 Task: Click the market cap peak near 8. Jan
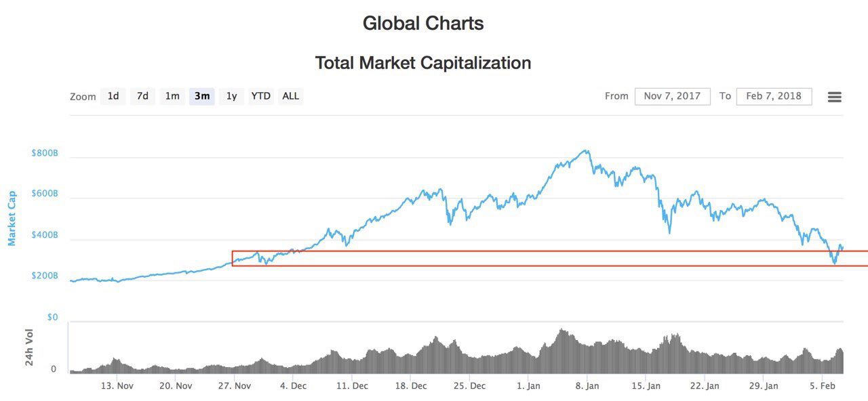point(586,151)
